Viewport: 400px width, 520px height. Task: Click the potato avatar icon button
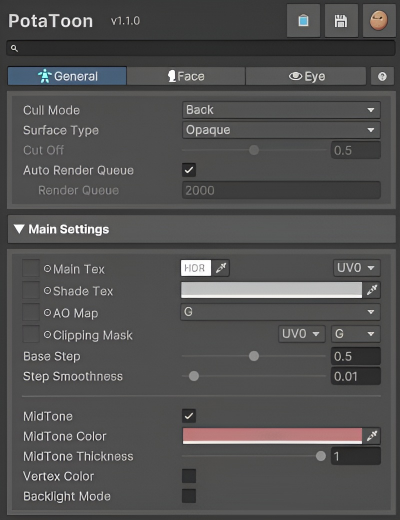tap(379, 21)
